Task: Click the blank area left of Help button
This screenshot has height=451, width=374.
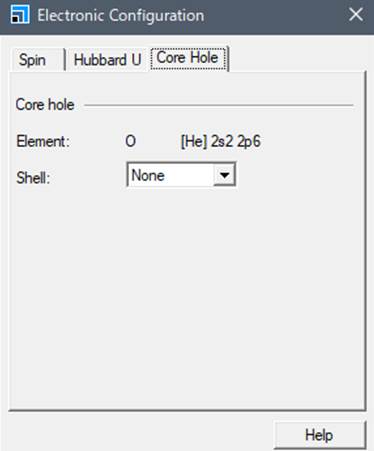Action: [140, 433]
